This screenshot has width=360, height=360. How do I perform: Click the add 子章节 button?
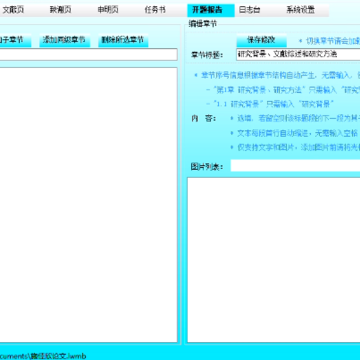(x=15, y=40)
